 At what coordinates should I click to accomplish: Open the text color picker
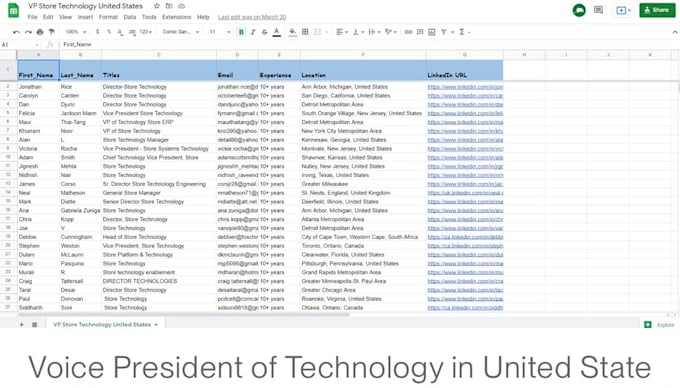277,32
